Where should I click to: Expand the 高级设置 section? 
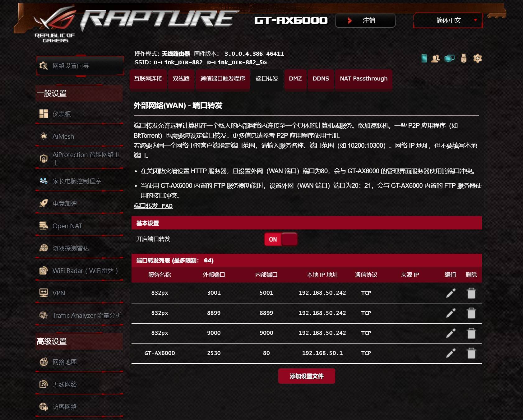pos(51,341)
